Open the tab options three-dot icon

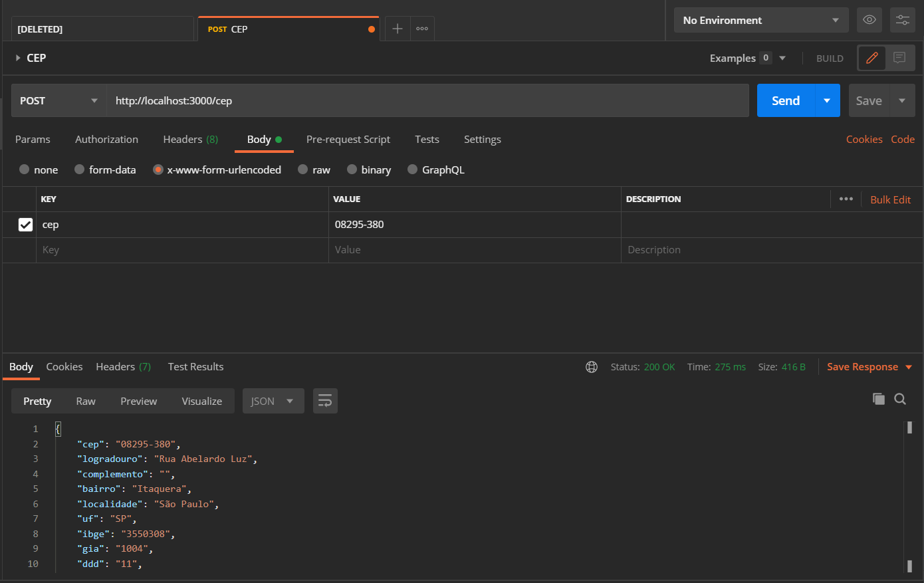coord(422,29)
